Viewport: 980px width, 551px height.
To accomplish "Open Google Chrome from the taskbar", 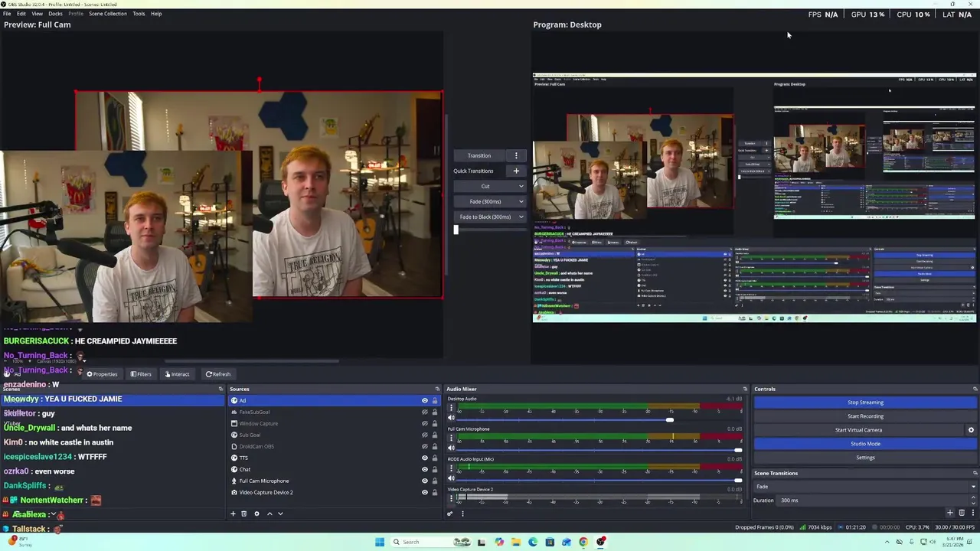I will click(x=583, y=542).
